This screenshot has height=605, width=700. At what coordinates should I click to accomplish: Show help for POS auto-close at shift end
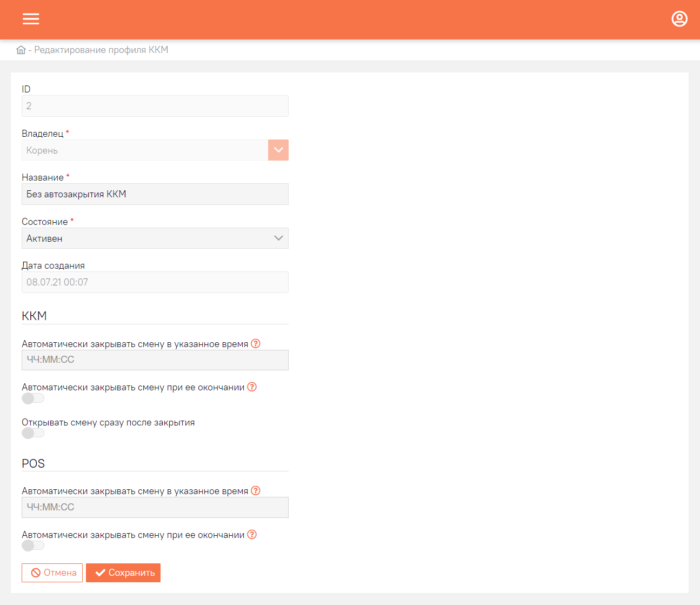(252, 535)
